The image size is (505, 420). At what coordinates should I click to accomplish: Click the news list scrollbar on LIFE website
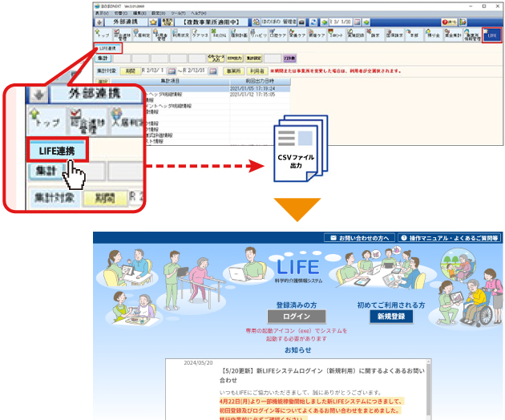pyautogui.click(x=428, y=389)
